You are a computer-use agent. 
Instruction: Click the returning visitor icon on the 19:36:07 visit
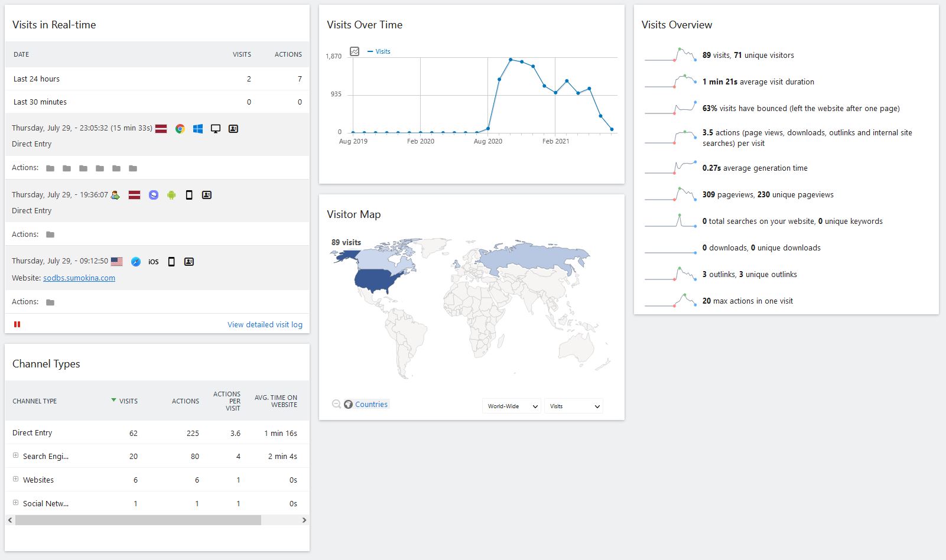coord(115,195)
